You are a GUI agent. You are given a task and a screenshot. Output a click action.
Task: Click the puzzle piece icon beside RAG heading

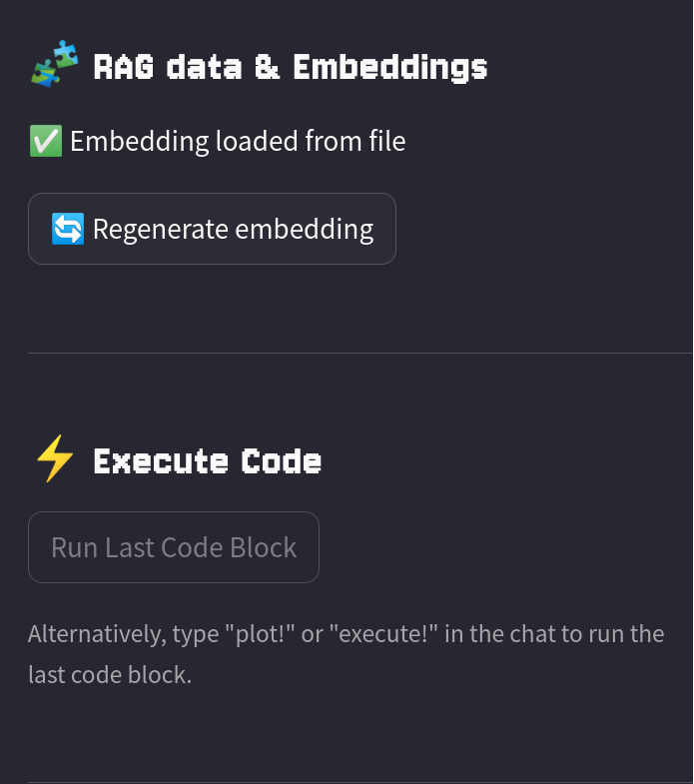pyautogui.click(x=54, y=67)
